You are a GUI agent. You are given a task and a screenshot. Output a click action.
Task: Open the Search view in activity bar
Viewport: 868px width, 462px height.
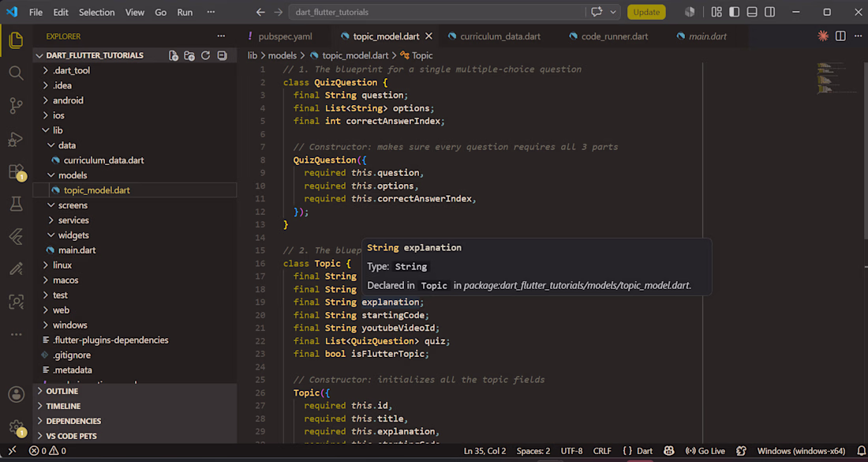[16, 73]
